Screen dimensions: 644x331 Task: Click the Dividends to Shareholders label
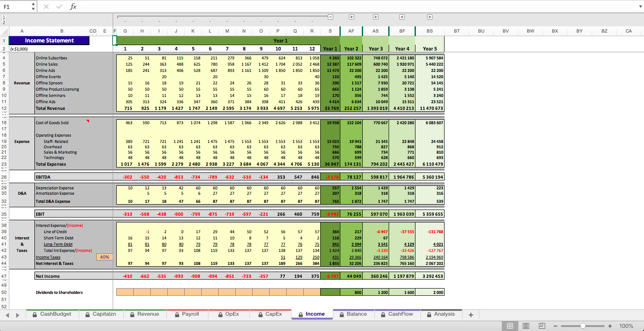click(x=59, y=293)
